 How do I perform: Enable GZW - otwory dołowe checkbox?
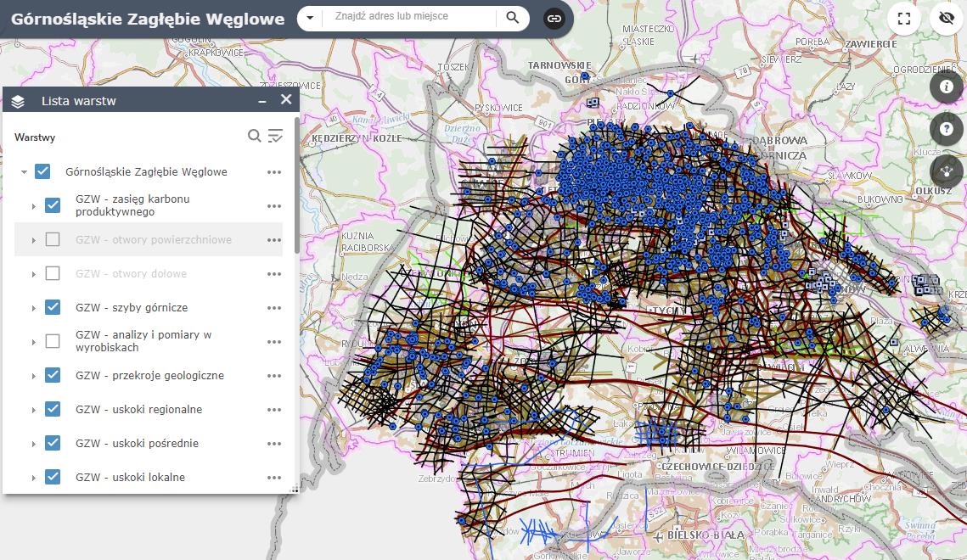coord(53,273)
